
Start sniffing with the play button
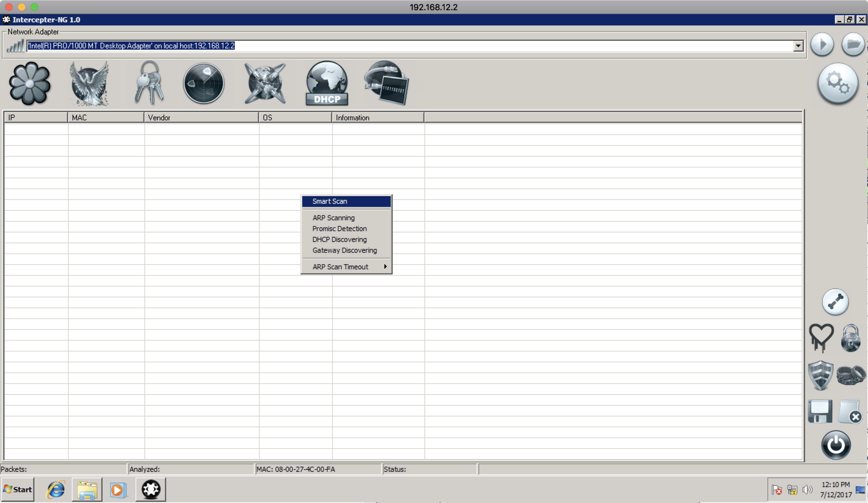[x=822, y=45]
